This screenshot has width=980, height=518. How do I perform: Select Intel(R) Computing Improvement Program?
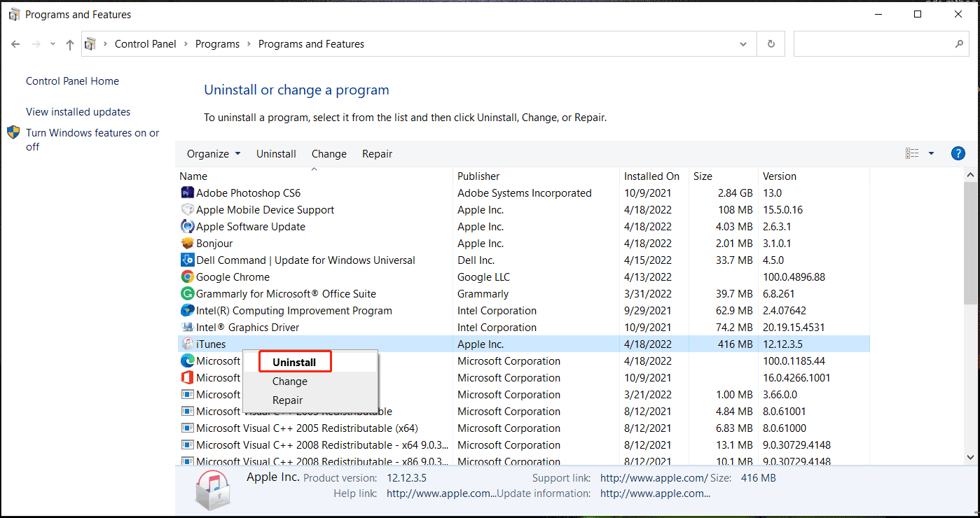[x=294, y=310]
